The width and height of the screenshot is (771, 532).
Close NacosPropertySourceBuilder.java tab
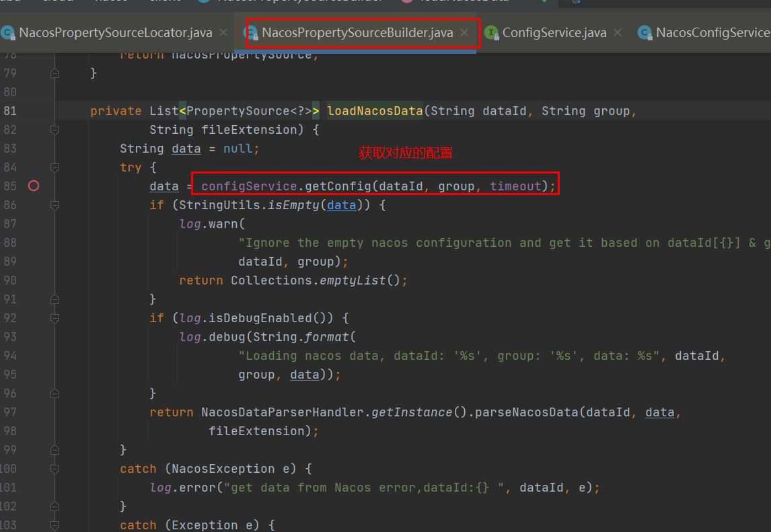[x=464, y=32]
